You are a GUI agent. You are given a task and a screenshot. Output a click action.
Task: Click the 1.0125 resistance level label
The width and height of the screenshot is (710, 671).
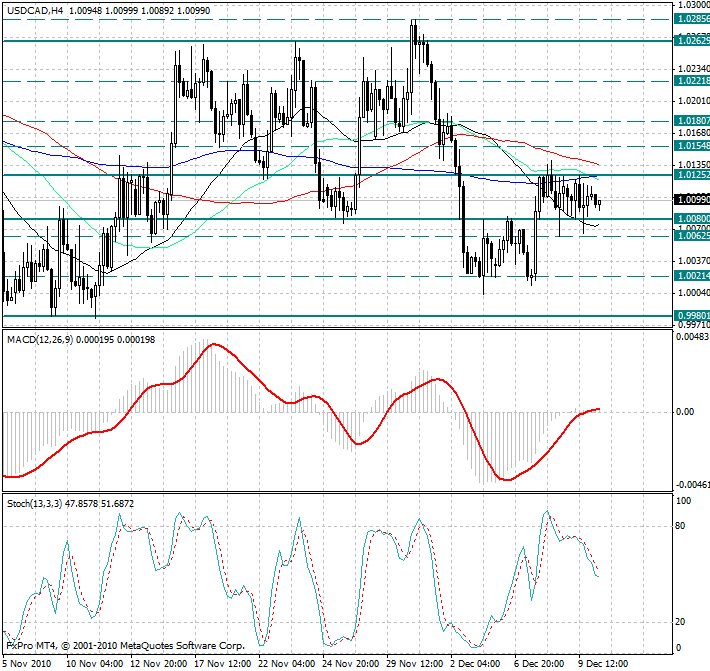tap(692, 175)
